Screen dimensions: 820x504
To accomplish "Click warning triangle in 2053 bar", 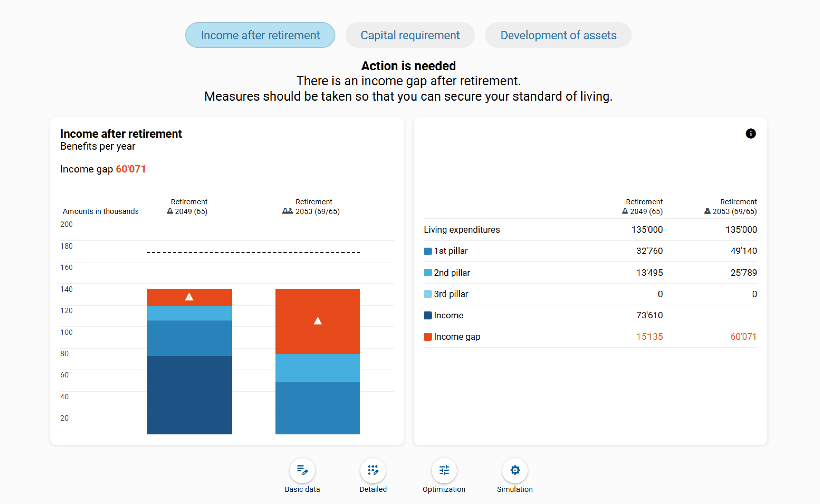I will [318, 321].
